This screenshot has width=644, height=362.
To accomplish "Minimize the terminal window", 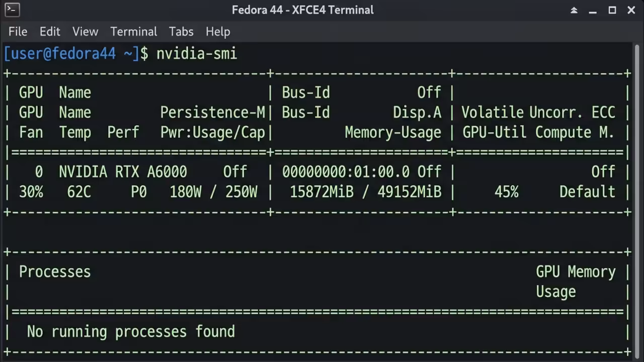I will point(593,10).
